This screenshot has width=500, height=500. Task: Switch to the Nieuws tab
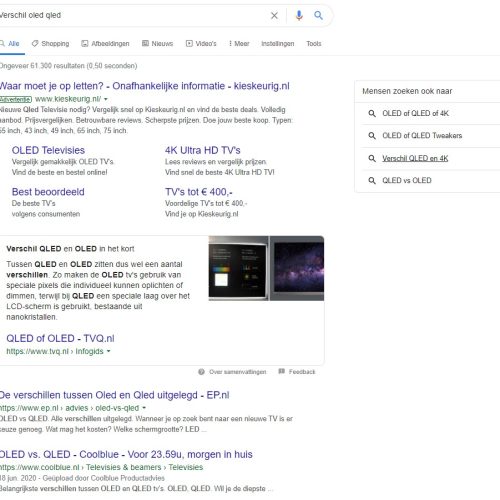tap(158, 44)
